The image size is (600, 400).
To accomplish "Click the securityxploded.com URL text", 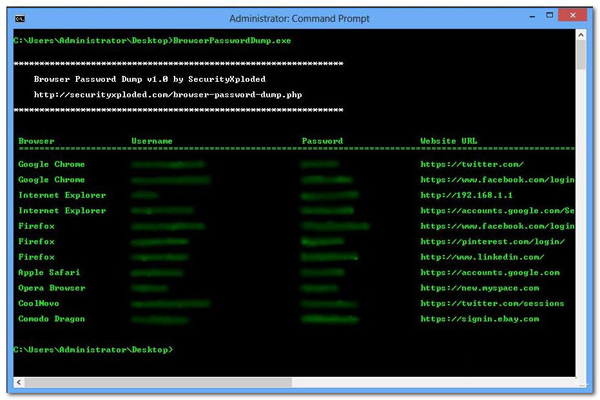I will click(168, 95).
